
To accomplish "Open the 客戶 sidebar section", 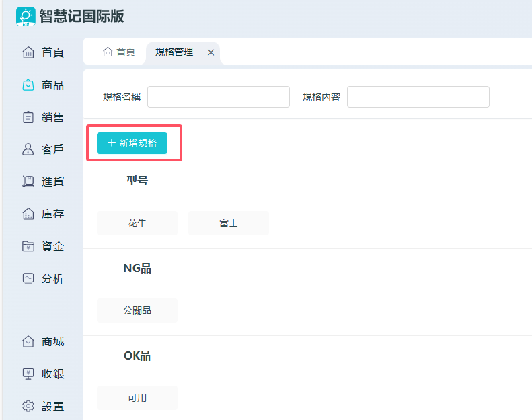I will (43, 149).
